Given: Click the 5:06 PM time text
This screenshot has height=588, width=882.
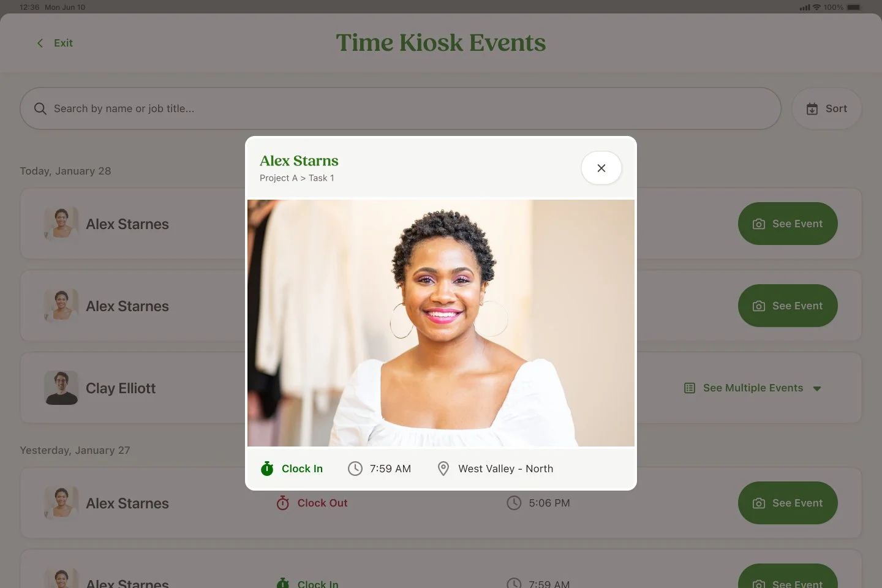Looking at the screenshot, I should click(x=549, y=503).
